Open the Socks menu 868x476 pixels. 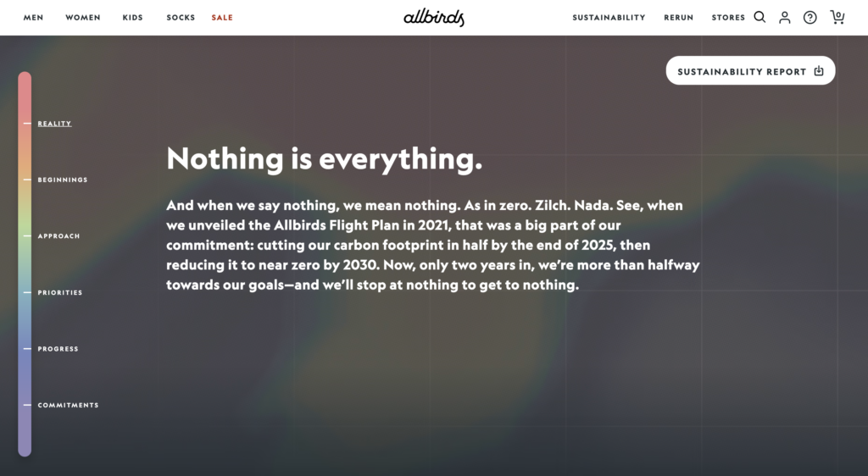click(181, 18)
